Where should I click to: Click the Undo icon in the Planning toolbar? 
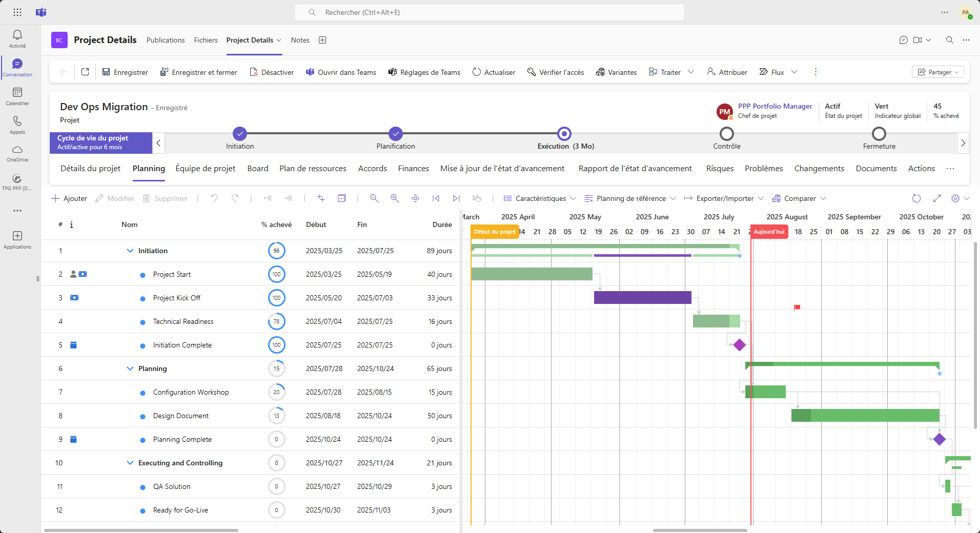pos(214,198)
